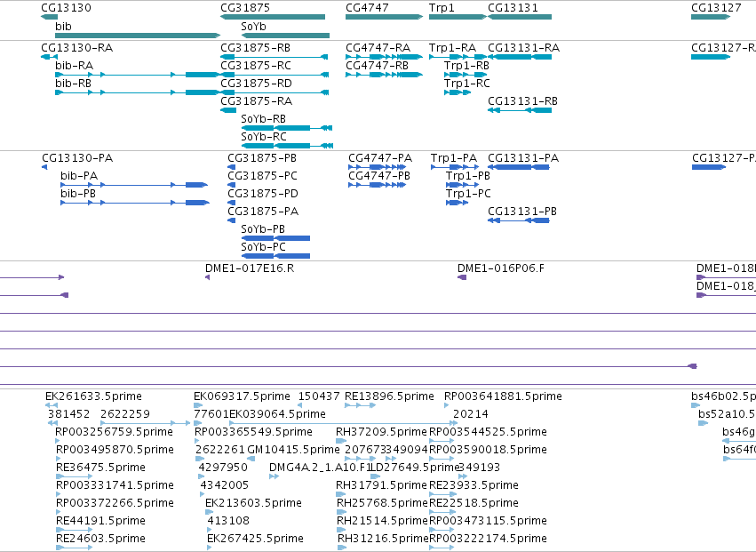
Task: Open the CG31875-PD protein label
Action: (263, 194)
